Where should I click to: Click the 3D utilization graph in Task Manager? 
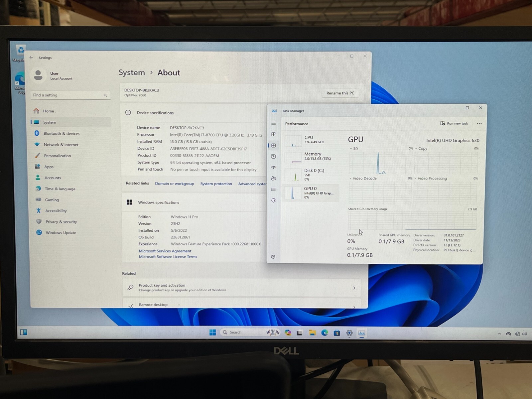(x=380, y=163)
